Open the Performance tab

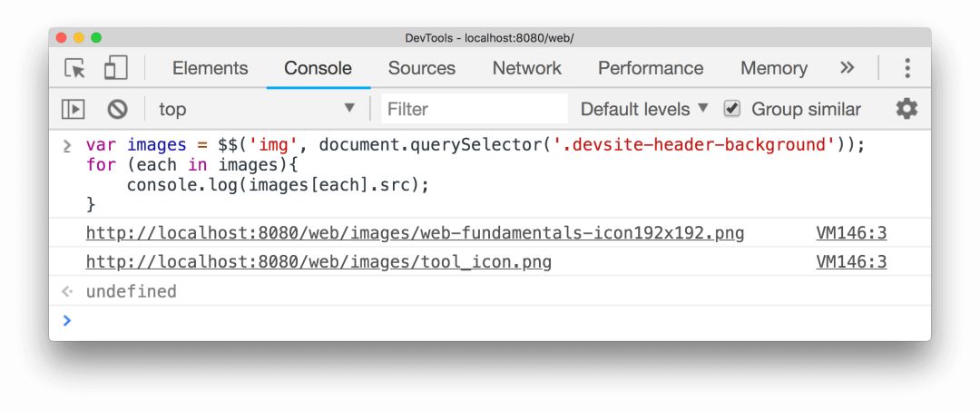point(651,68)
